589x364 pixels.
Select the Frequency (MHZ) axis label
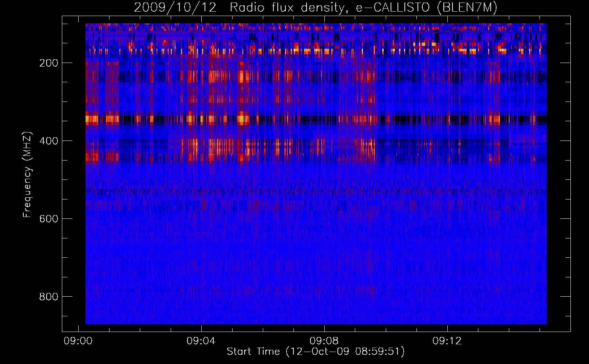point(27,174)
